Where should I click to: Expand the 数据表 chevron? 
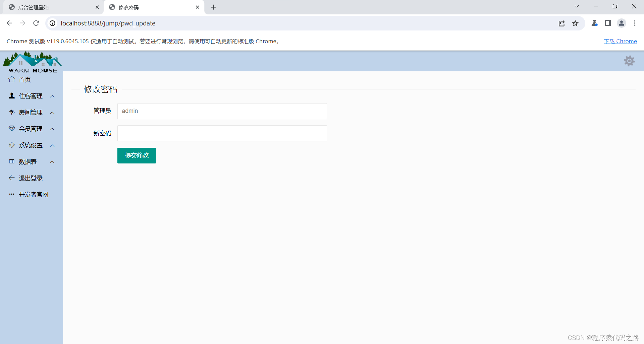[52, 162]
